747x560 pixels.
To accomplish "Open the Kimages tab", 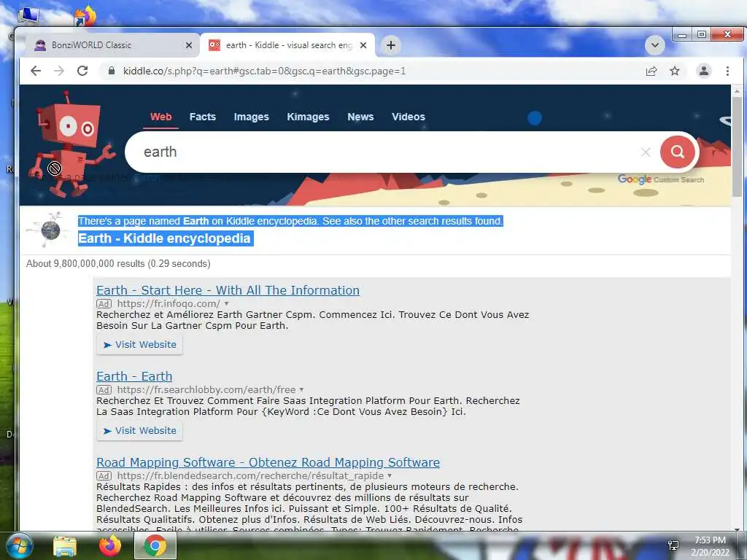I will 308,117.
